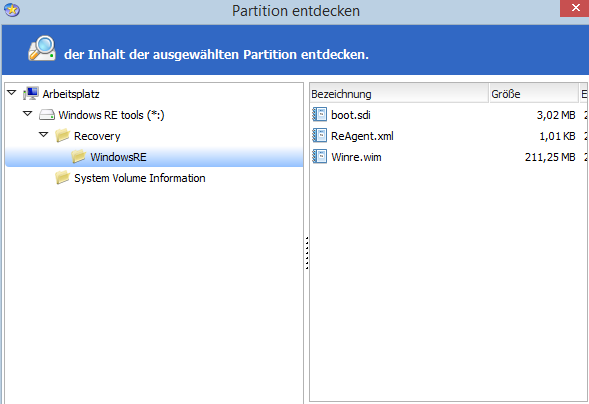
Task: Select the ReAgent.xml file name
Action: [x=362, y=136]
